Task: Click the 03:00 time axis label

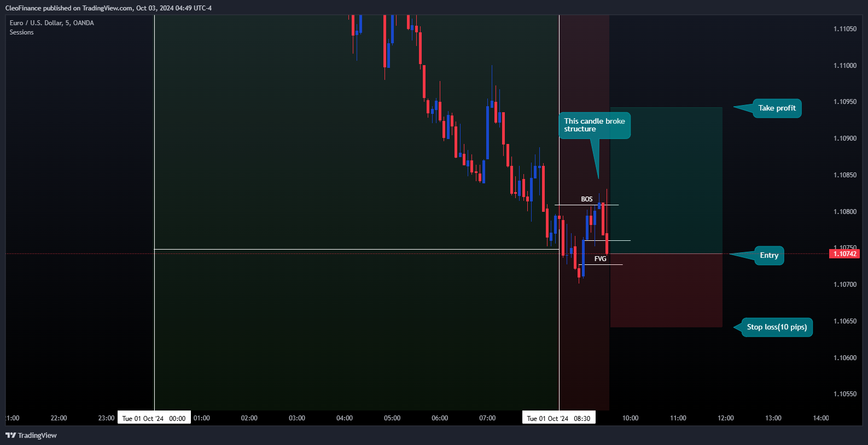Action: (x=297, y=418)
